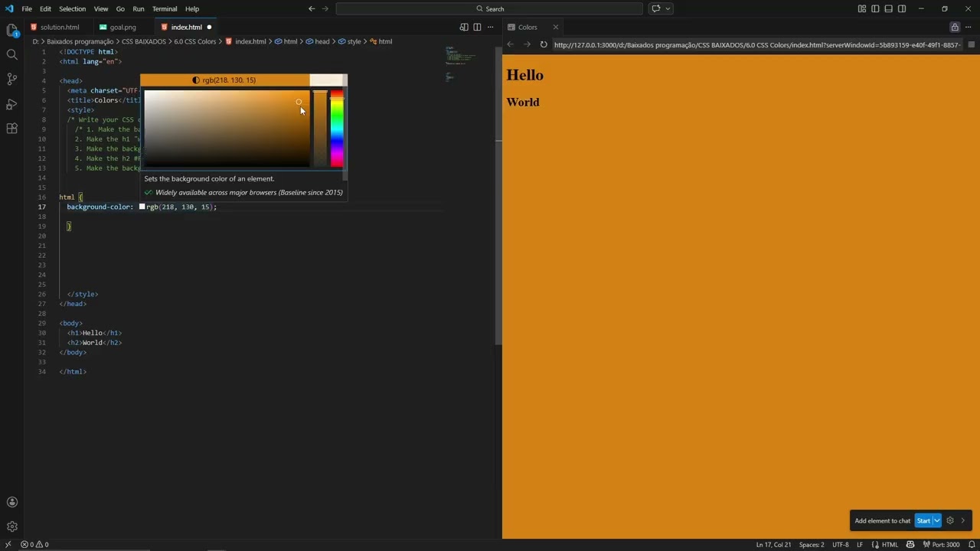
Task: Toggle the Primary Side Bar layout button
Action: point(875,9)
